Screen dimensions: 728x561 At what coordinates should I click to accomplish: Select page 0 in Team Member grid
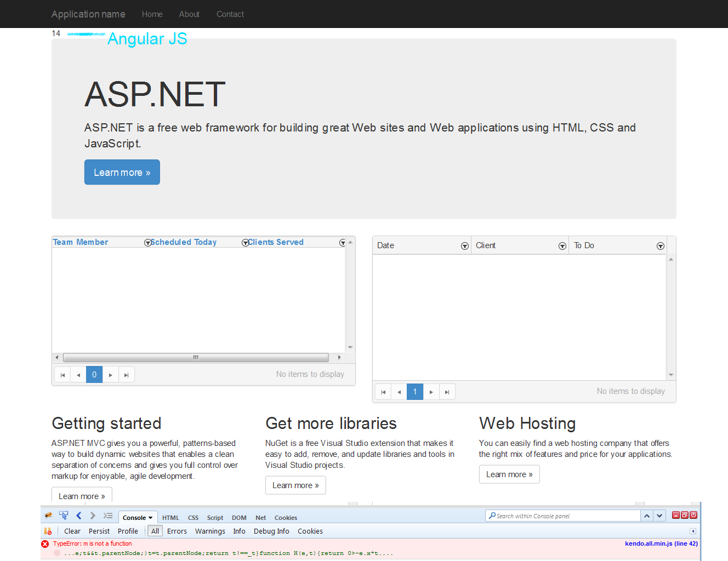[x=94, y=375]
